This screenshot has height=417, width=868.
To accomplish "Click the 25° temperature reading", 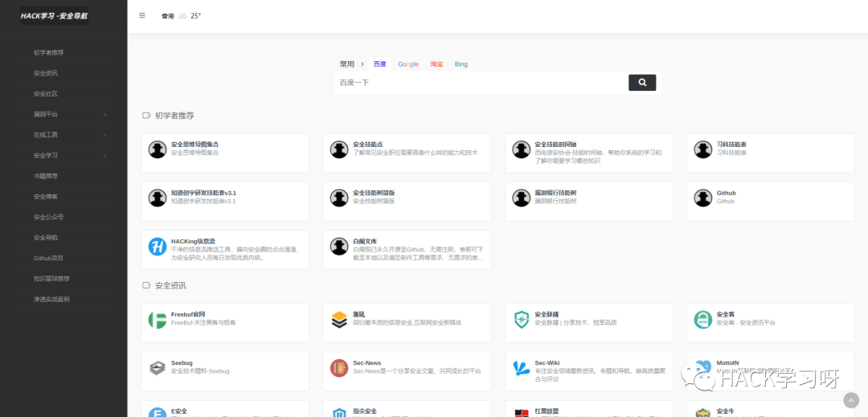I will click(195, 16).
